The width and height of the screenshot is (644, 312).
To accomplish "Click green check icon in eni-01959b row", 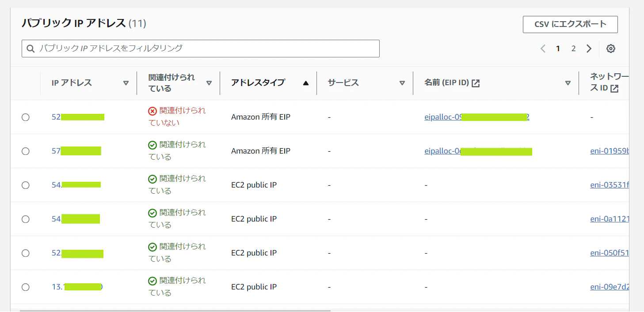I will [152, 145].
